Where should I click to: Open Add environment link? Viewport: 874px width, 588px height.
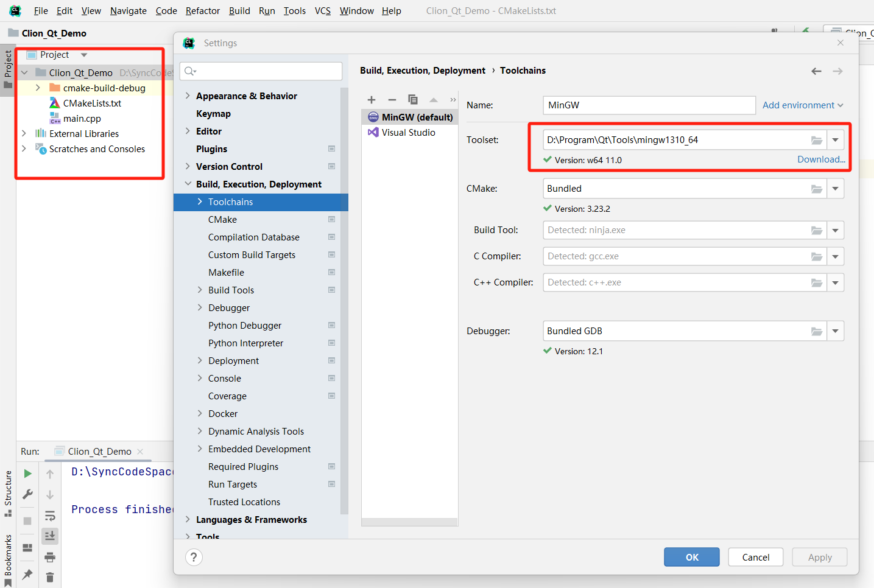coord(803,105)
